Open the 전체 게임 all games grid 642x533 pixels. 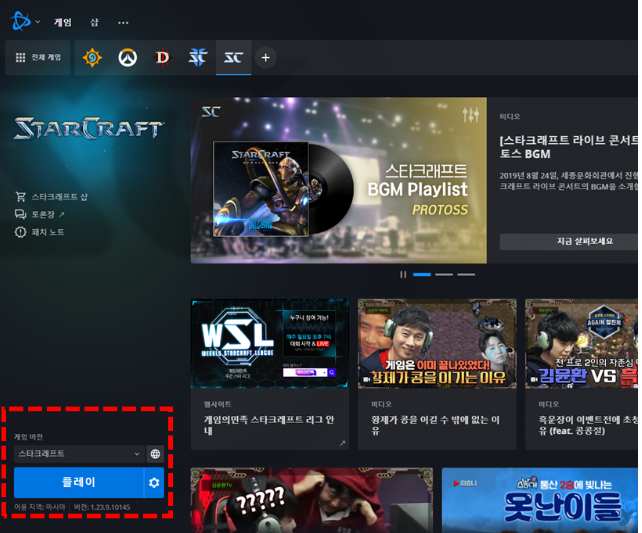pos(38,57)
